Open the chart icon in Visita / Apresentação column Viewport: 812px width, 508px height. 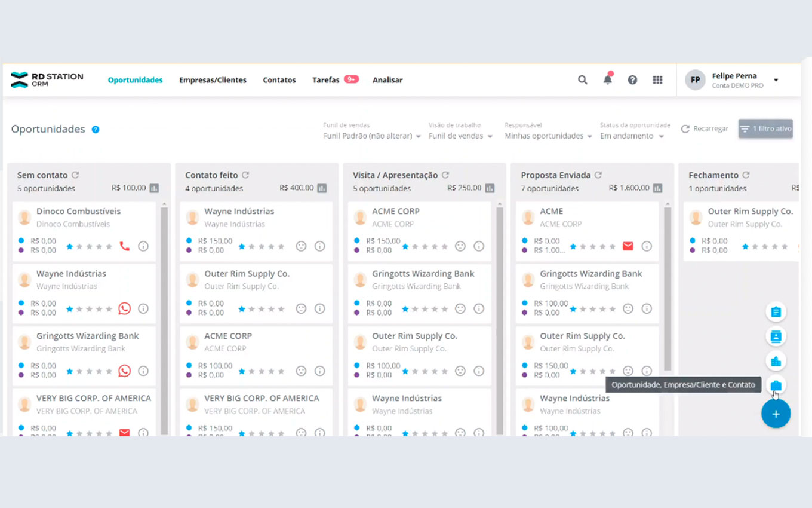[x=490, y=188]
